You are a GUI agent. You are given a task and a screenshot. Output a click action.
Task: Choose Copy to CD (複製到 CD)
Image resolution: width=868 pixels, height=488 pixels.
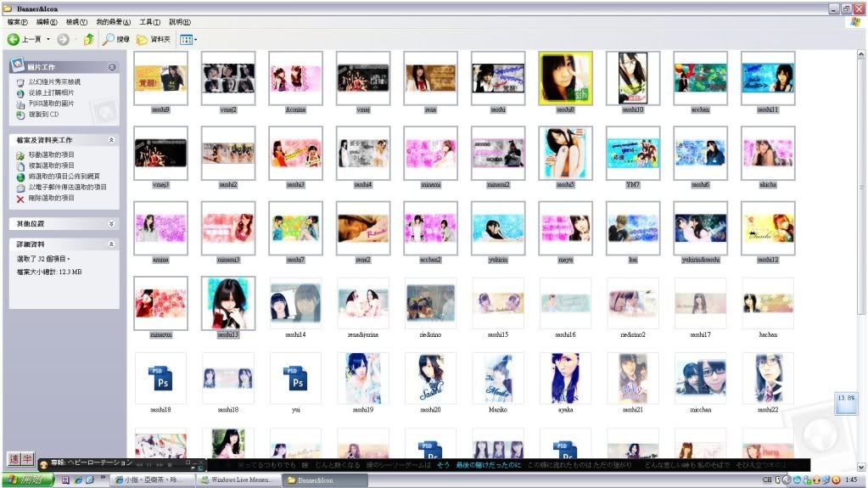(x=42, y=114)
